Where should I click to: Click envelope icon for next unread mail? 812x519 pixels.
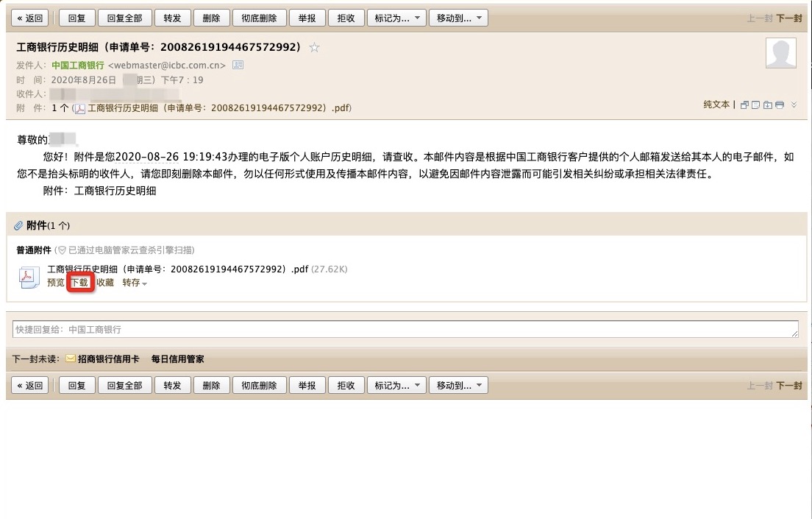71,359
